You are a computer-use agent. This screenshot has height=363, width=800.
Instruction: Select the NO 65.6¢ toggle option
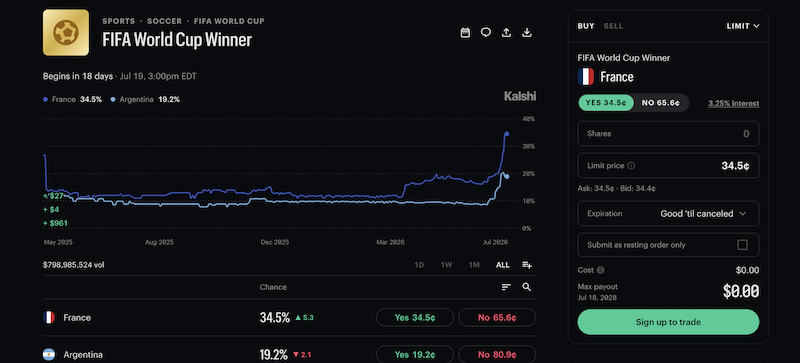coord(661,103)
